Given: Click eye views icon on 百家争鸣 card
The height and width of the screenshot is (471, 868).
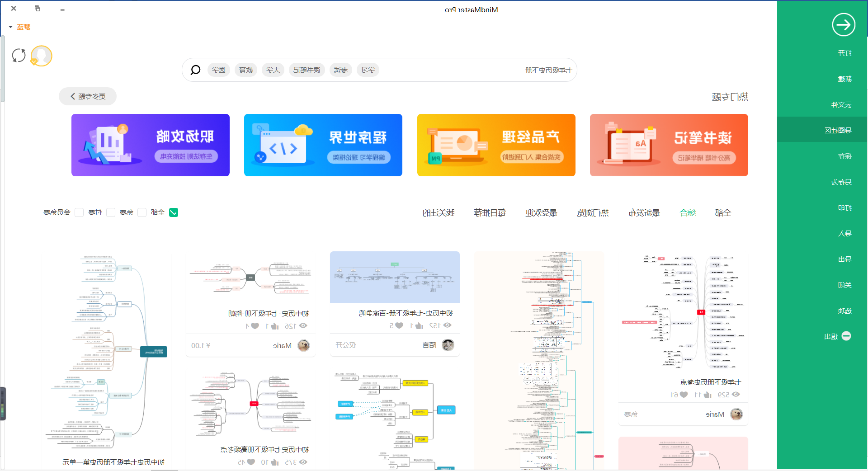Looking at the screenshot, I should pos(447,325).
